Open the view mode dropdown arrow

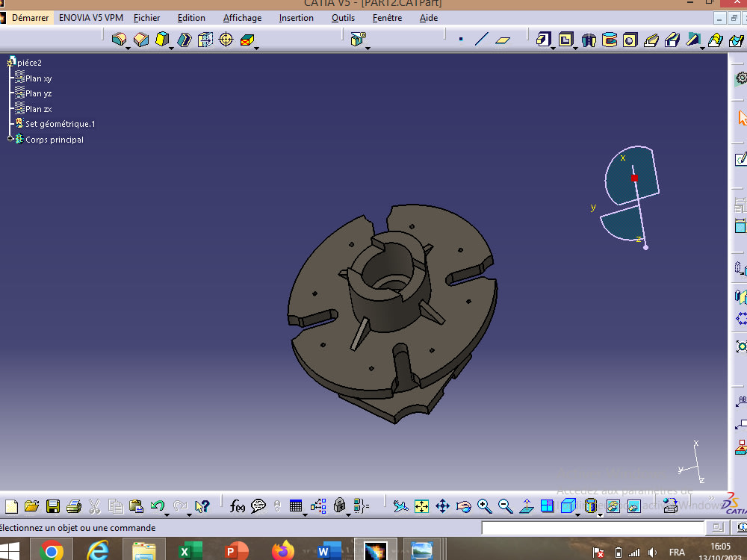pos(578,514)
